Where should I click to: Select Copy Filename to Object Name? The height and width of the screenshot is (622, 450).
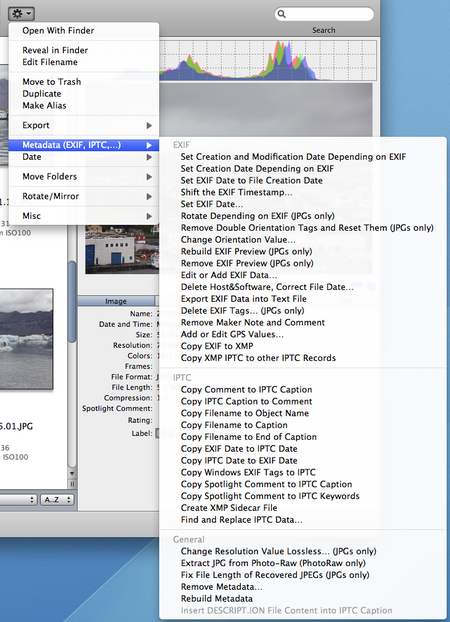pos(303,413)
